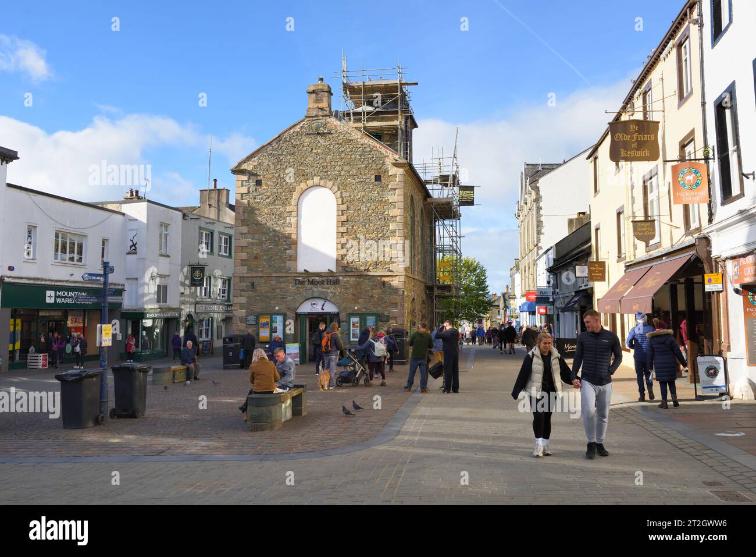This screenshot has width=756, height=557.
Task: Click the green "Mountain Warehouse" shop fascia sign
Action: 62,297
